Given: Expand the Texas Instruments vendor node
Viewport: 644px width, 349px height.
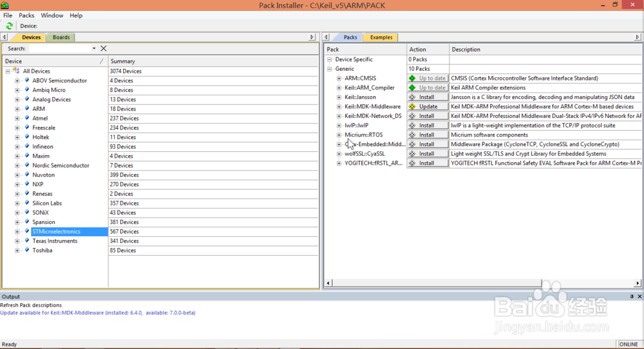Looking at the screenshot, I should (x=17, y=241).
